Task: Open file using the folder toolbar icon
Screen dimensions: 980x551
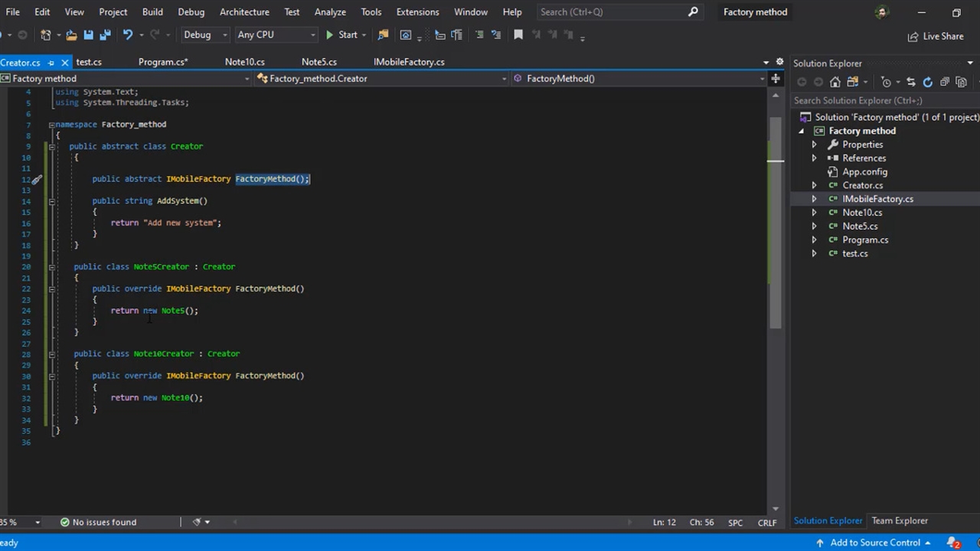Action: (71, 35)
